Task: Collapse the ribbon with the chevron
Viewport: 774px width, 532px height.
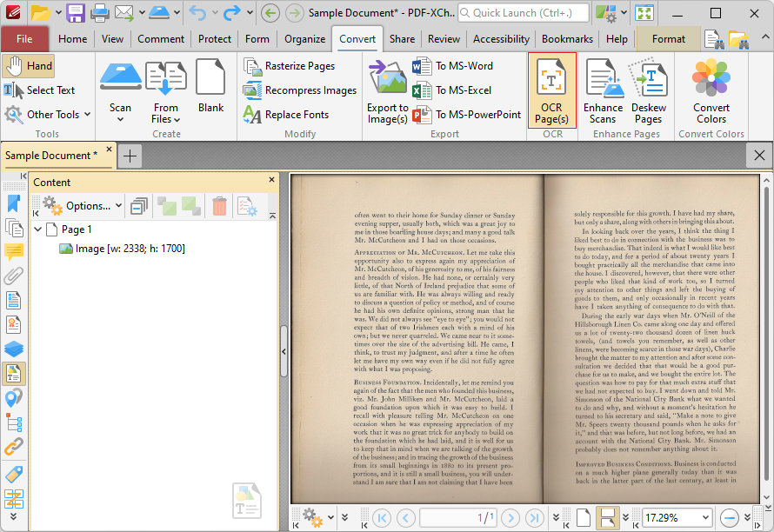Action: [x=764, y=37]
